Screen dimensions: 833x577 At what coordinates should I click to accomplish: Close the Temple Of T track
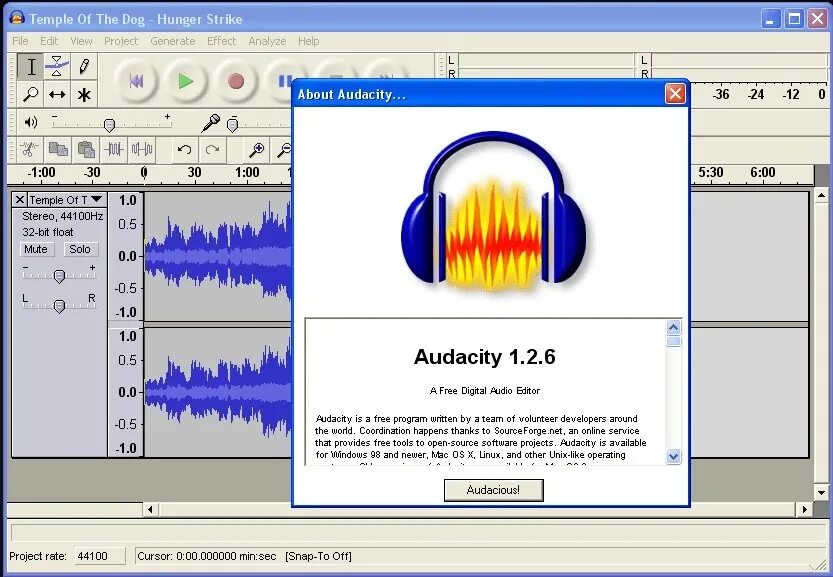coord(20,200)
